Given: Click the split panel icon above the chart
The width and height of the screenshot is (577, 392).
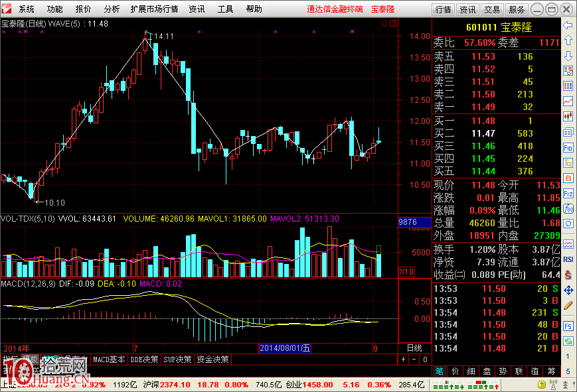Looking at the screenshot, I should pos(393,23).
